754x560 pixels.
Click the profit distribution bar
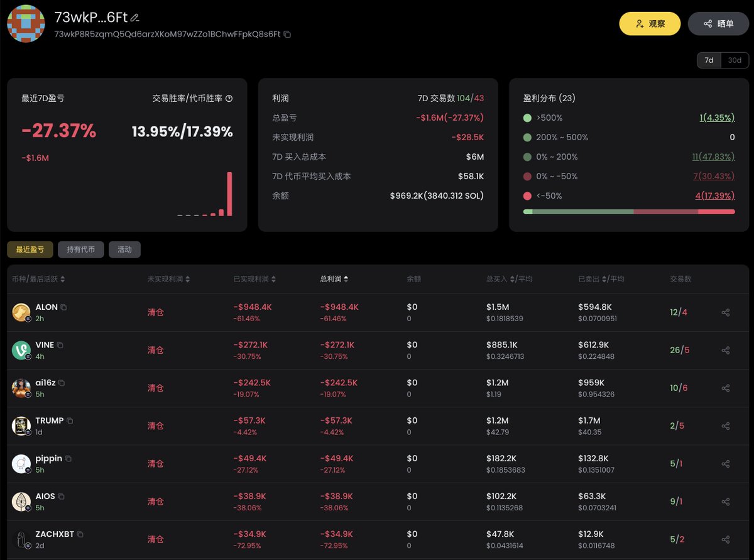click(629, 212)
